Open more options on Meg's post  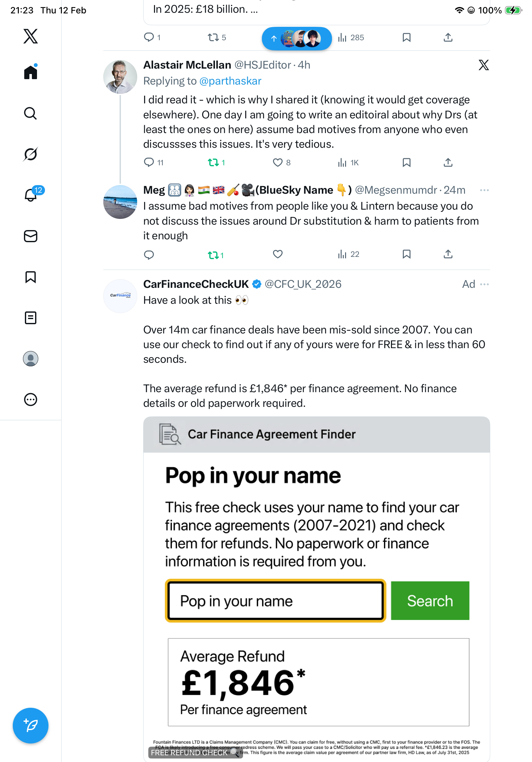coord(484,190)
